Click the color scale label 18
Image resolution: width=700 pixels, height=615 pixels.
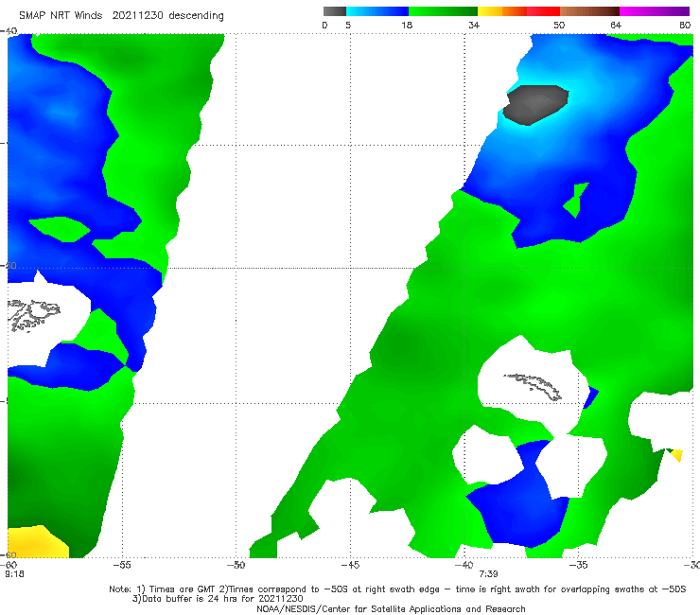(407, 25)
